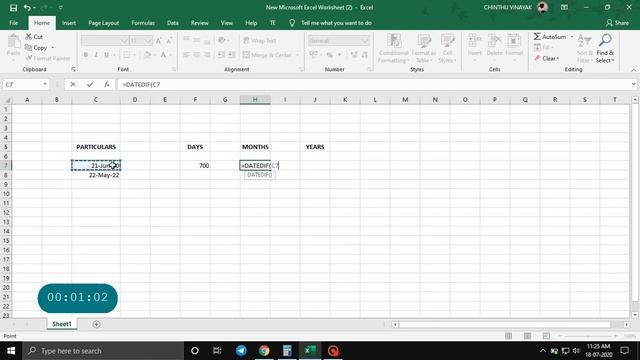Open the Paste options dropdown arrow
The image size is (640, 360).
click(x=13, y=60)
